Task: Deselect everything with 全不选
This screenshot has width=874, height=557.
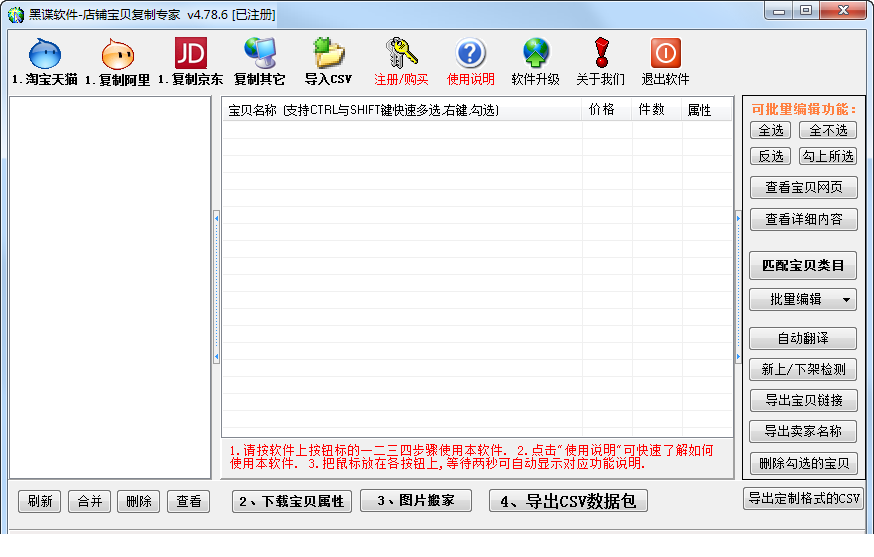Action: tap(828, 130)
